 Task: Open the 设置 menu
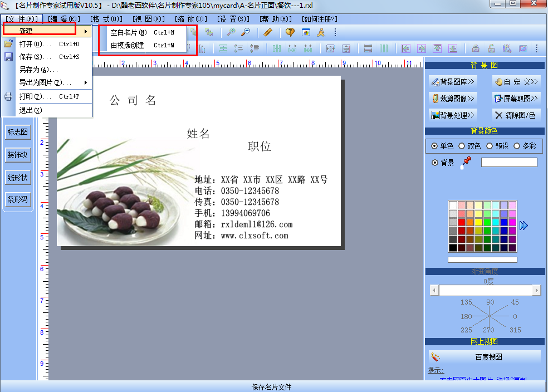click(233, 19)
